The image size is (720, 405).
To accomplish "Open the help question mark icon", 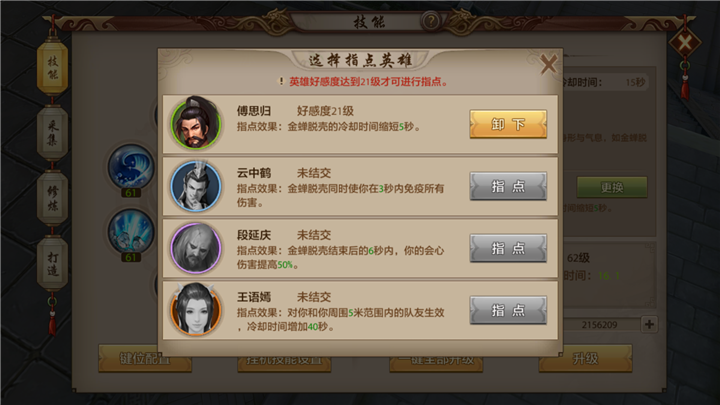I will click(431, 21).
